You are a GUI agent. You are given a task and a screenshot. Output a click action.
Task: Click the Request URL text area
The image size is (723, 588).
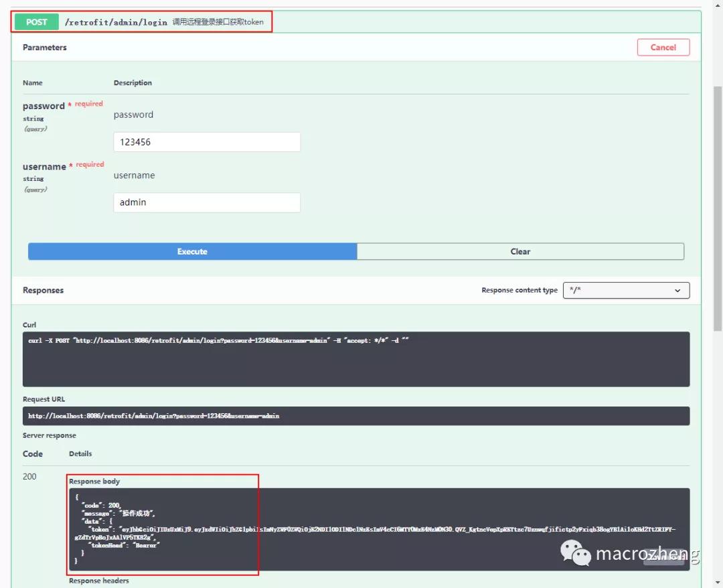[358, 415]
